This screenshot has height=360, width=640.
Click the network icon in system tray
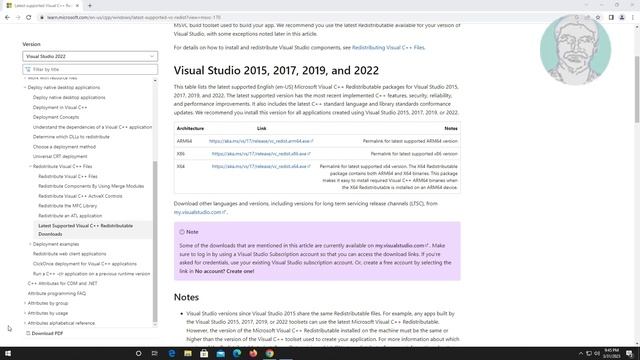coord(589,353)
